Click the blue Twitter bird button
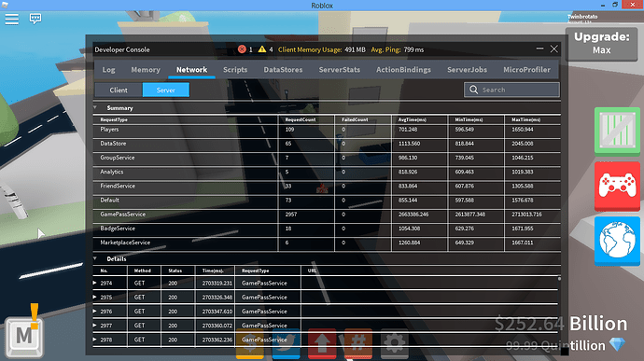The image size is (644, 361). [x=286, y=343]
